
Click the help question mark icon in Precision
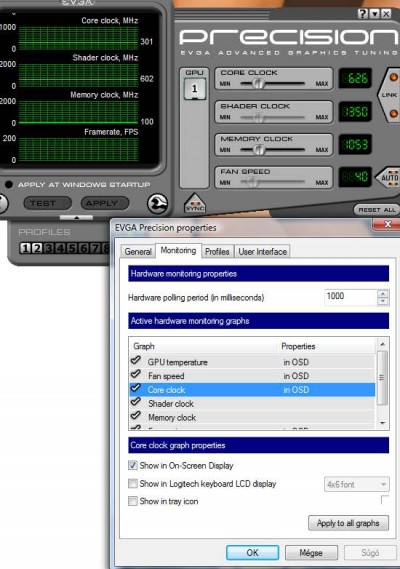362,14
